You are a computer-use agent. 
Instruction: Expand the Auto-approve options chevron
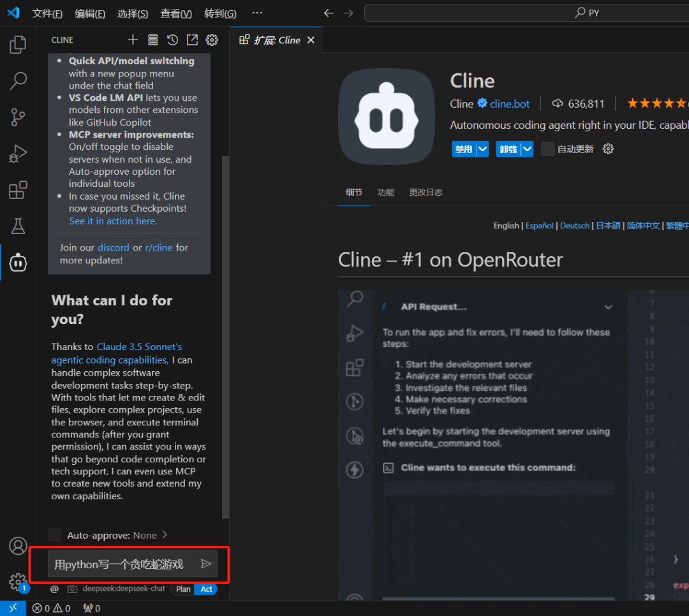pyautogui.click(x=165, y=535)
